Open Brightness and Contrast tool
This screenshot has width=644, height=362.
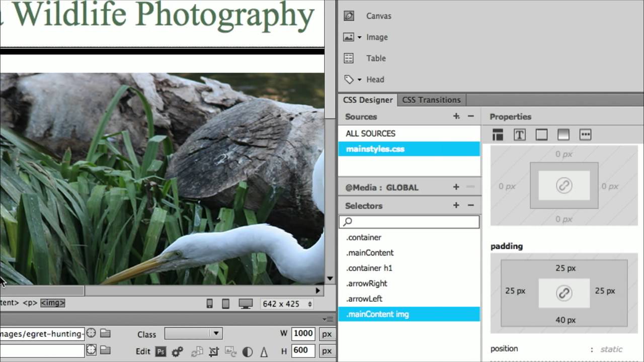(248, 351)
